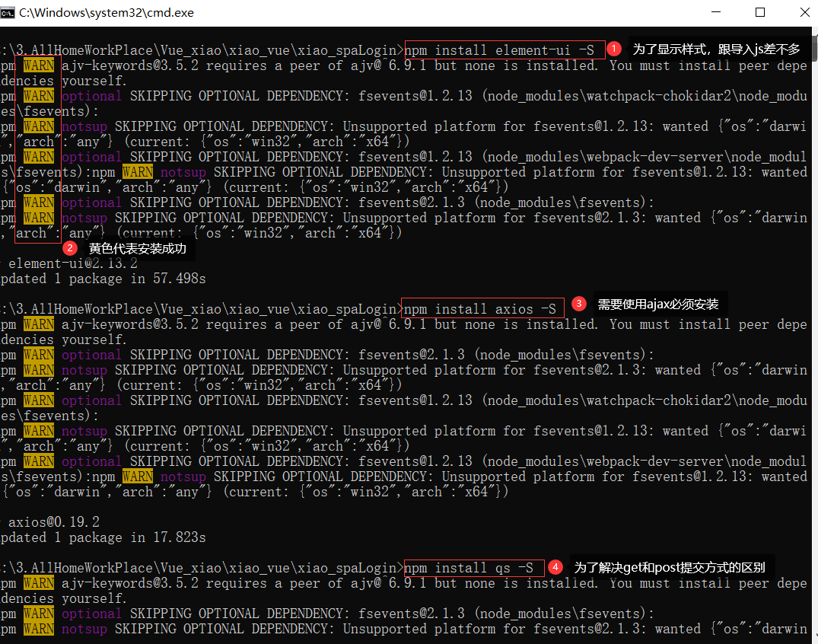
Task: Open the cmd.exe system menu icon
Action: (x=8, y=12)
